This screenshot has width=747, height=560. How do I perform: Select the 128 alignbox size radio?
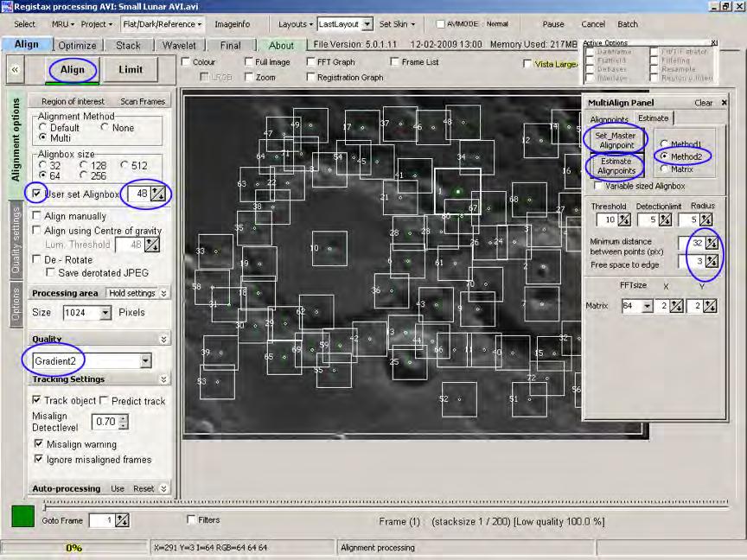tap(84, 165)
